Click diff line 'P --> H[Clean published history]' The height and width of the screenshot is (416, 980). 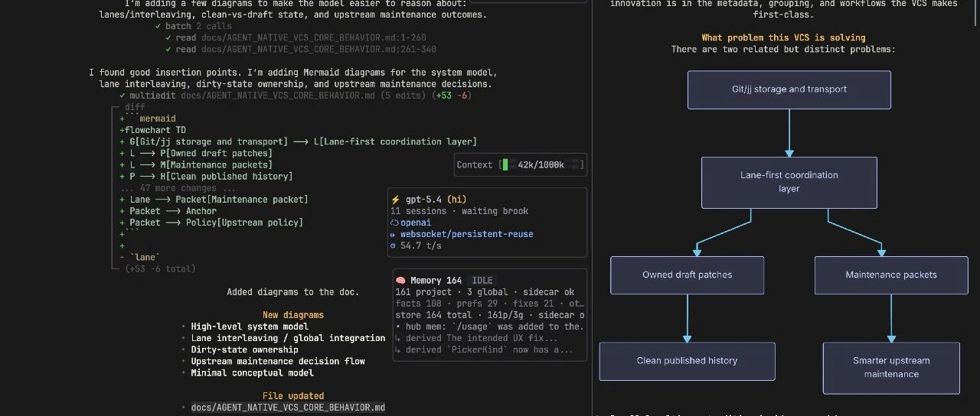[206, 176]
